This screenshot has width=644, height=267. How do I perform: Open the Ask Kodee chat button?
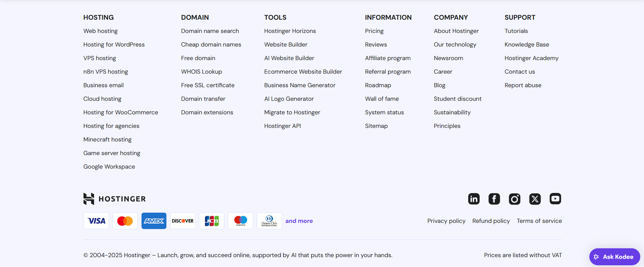[x=615, y=257]
